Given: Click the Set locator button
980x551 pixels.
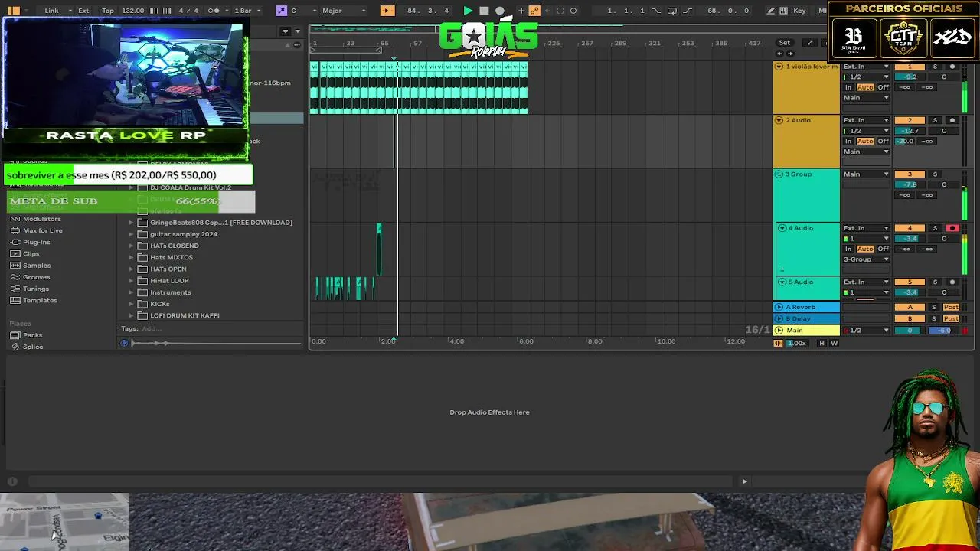Looking at the screenshot, I should tap(785, 43).
